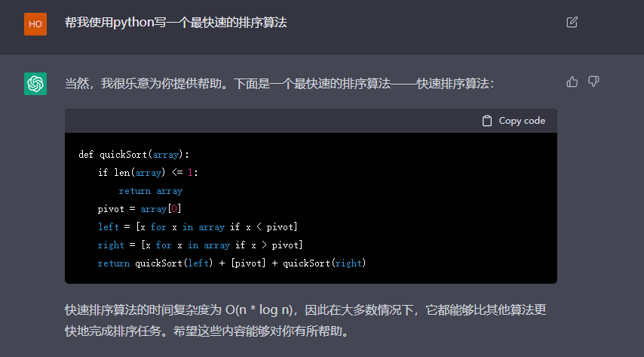Image resolution: width=644 pixels, height=357 pixels.
Task: Click the 'if len(array) <= 1' line
Action: coord(148,173)
